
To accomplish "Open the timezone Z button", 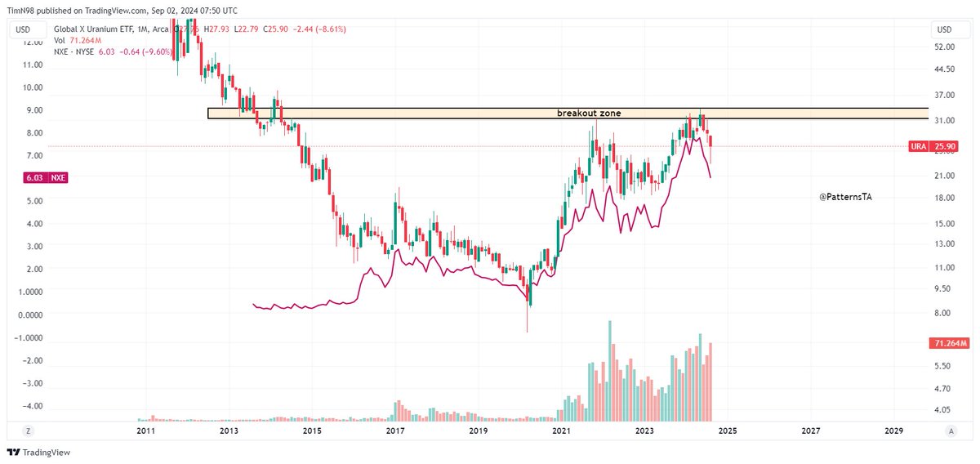I will point(28,431).
